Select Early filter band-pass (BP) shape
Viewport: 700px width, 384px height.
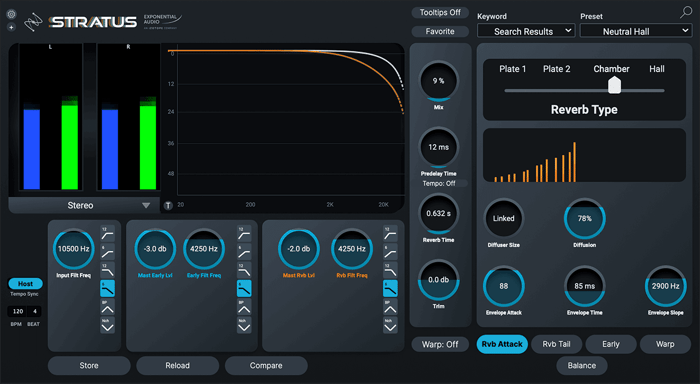[x=244, y=307]
